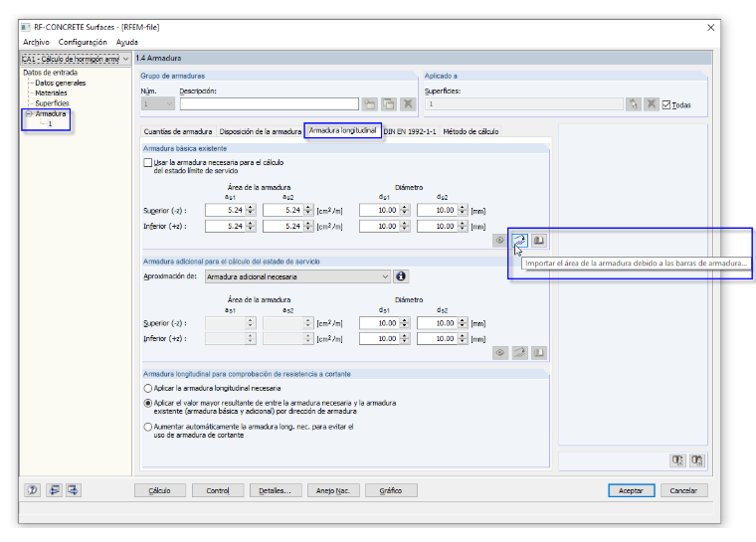756x542 pixels.
Task: Click the stepper for Superior as2 area 5.24
Action: click(x=308, y=210)
